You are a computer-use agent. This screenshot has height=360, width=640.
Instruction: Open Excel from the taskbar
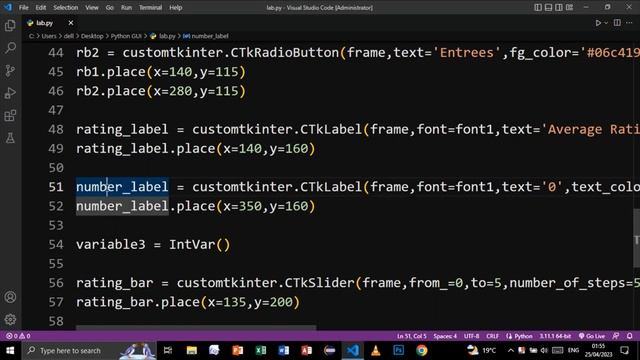261,351
